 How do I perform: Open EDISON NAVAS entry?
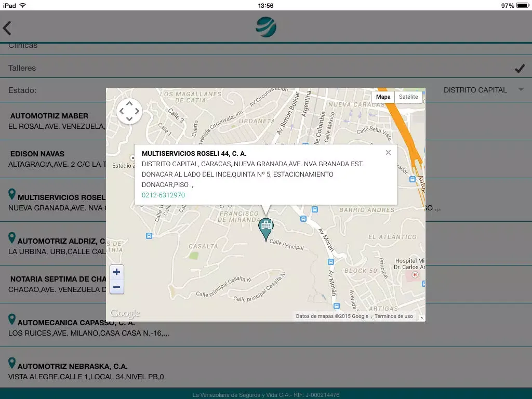point(53,159)
